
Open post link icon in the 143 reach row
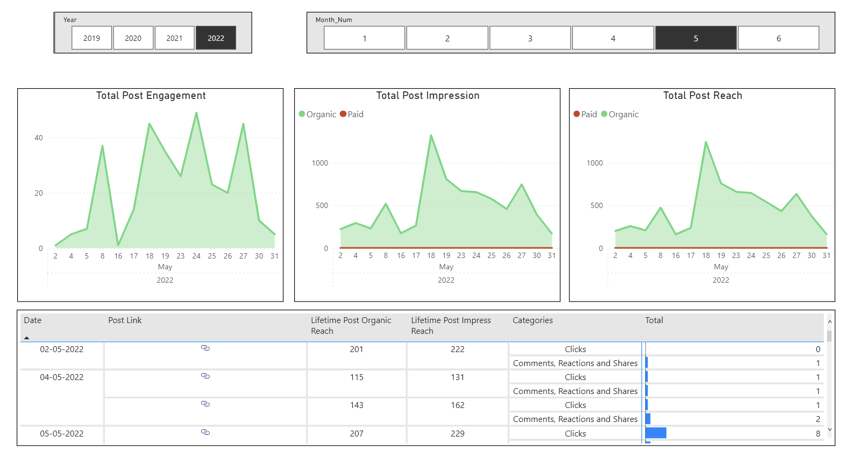(205, 404)
